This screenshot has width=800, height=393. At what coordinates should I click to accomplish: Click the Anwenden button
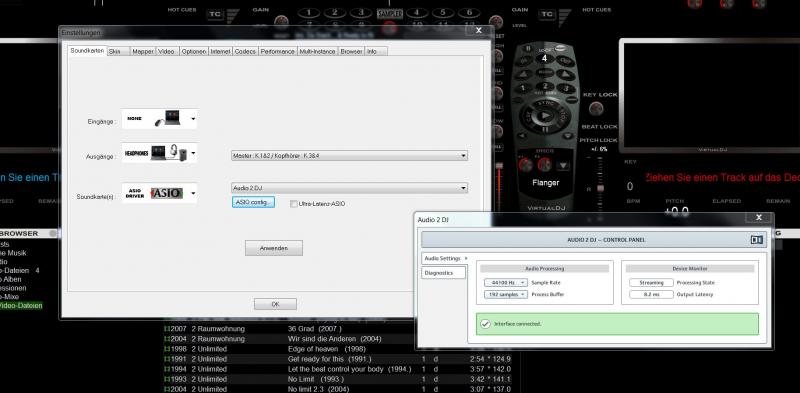click(274, 248)
